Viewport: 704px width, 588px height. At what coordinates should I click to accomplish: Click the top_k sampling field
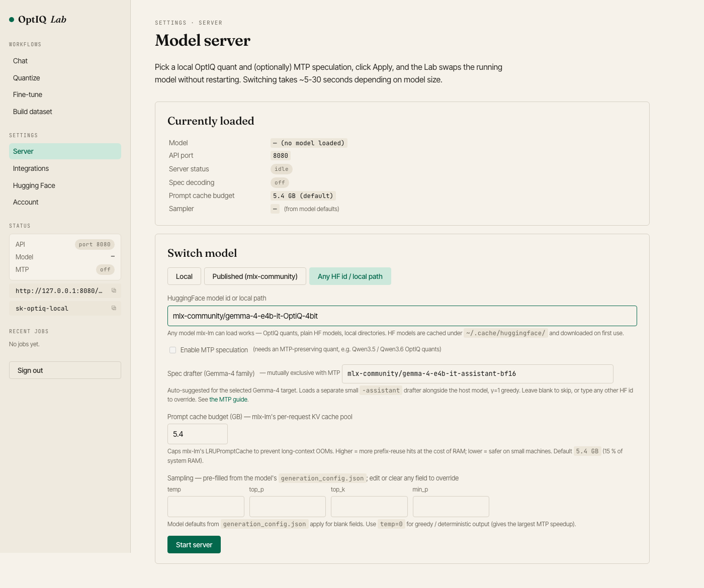[369, 507]
